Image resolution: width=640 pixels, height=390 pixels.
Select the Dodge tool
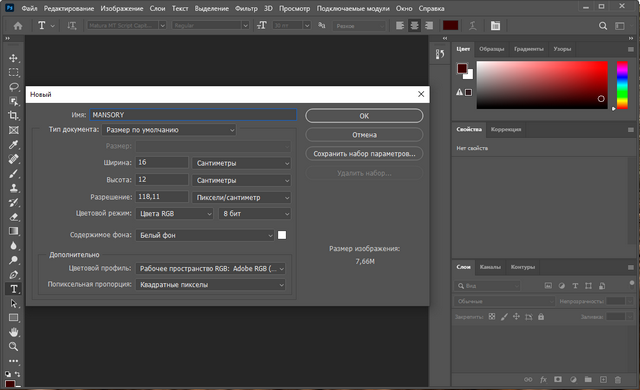pos(13,260)
